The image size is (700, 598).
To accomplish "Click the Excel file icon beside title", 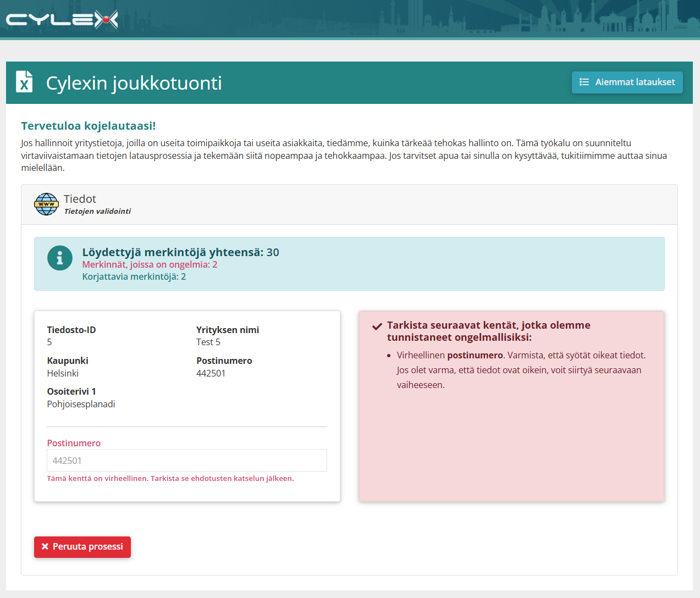I will coord(24,82).
